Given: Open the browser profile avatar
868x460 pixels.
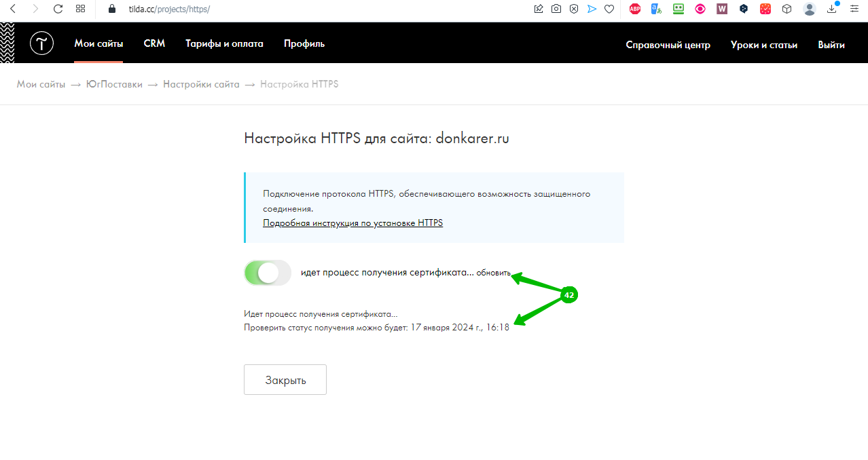Looking at the screenshot, I should pos(810,9).
